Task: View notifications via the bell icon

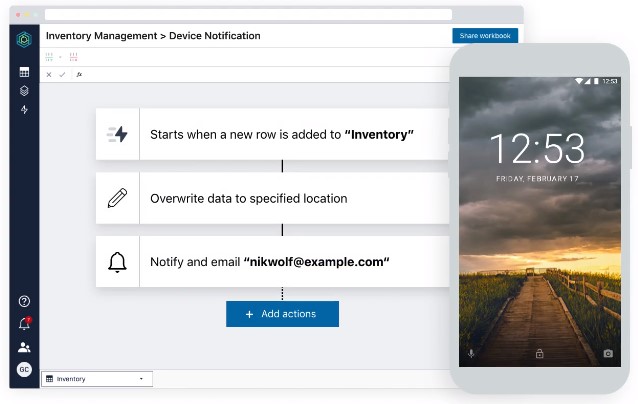Action: click(x=24, y=324)
